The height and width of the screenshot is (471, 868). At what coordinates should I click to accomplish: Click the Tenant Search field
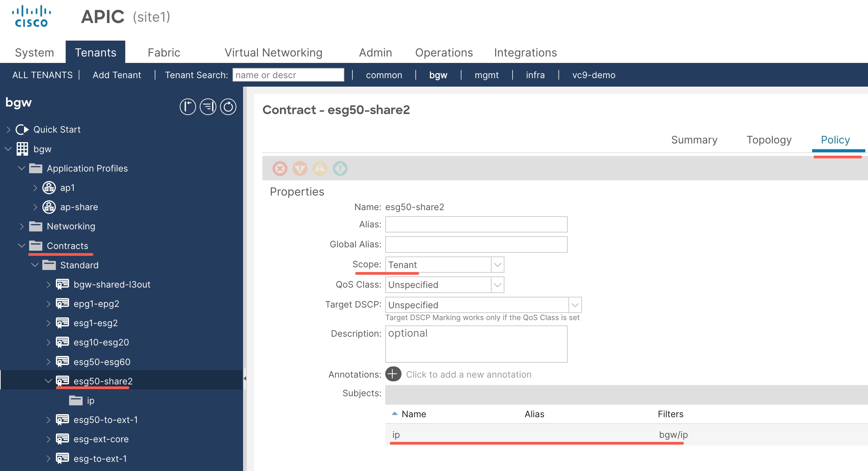click(x=288, y=75)
